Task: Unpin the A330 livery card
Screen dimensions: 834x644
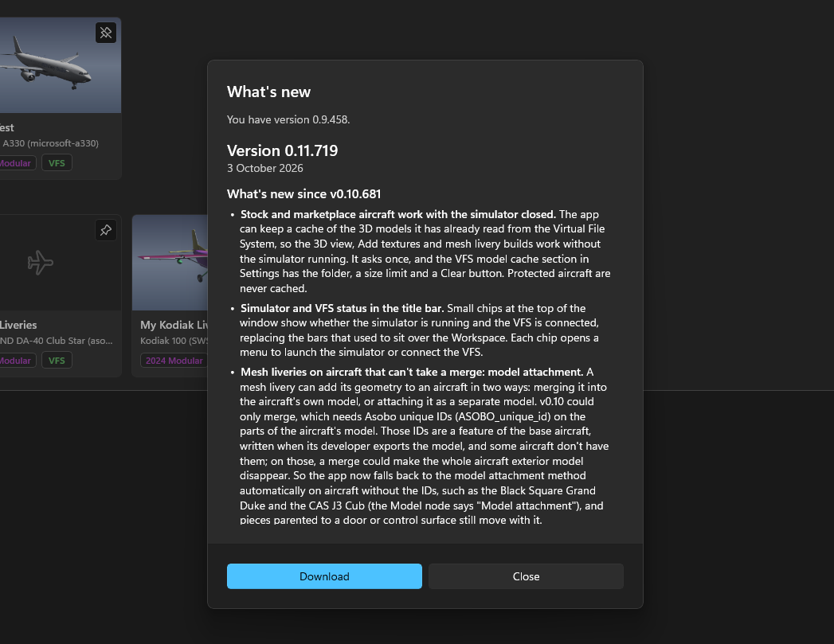Action: (x=106, y=33)
